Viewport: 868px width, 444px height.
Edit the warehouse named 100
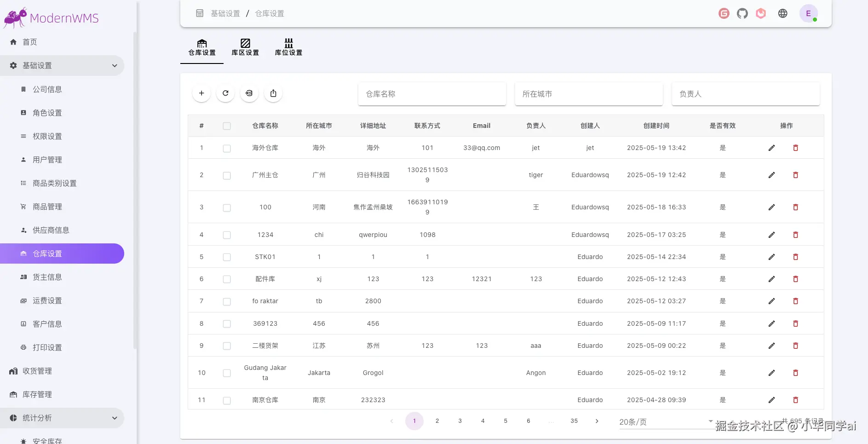click(772, 208)
